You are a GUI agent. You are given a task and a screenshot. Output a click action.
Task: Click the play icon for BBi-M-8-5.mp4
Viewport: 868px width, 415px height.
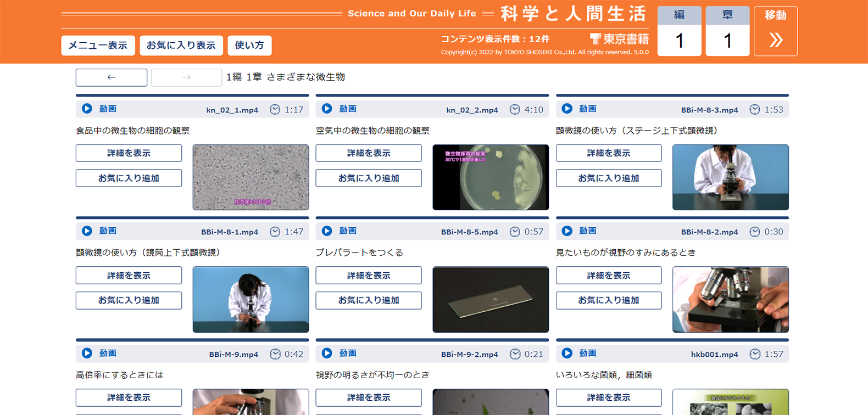[327, 231]
